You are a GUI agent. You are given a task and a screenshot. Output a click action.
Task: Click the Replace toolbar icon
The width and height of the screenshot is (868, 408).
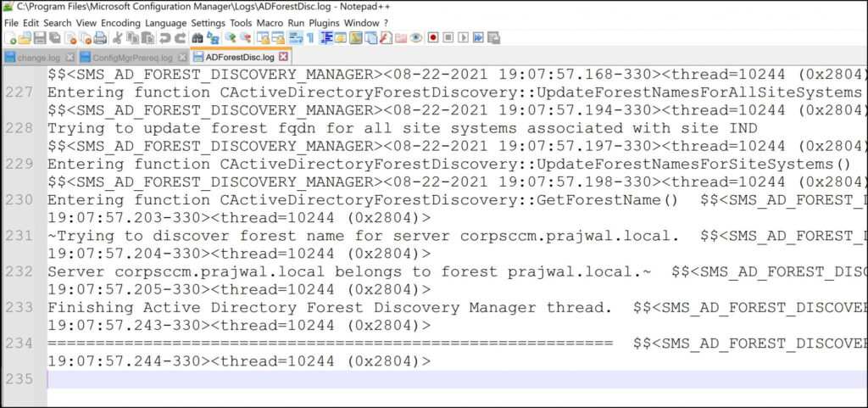(x=213, y=38)
